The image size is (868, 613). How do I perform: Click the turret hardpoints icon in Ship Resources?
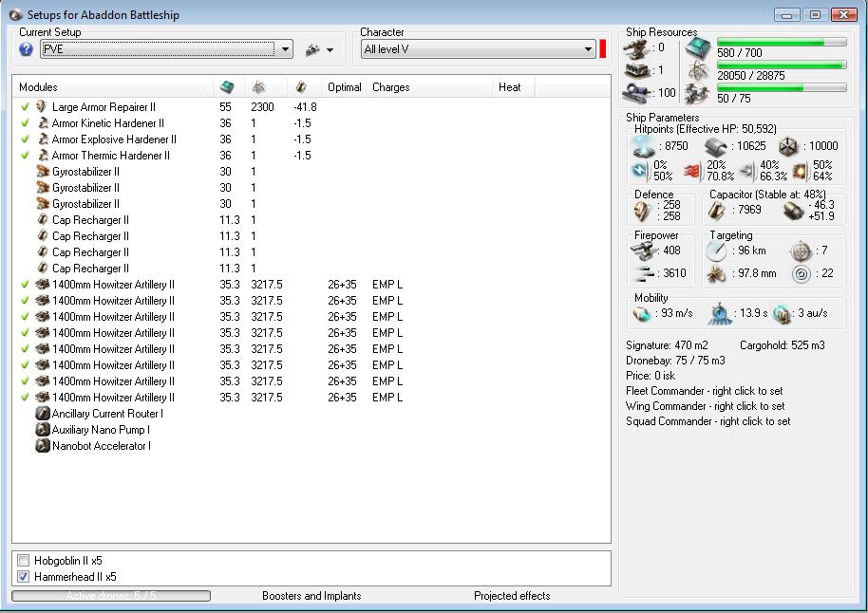point(635,48)
